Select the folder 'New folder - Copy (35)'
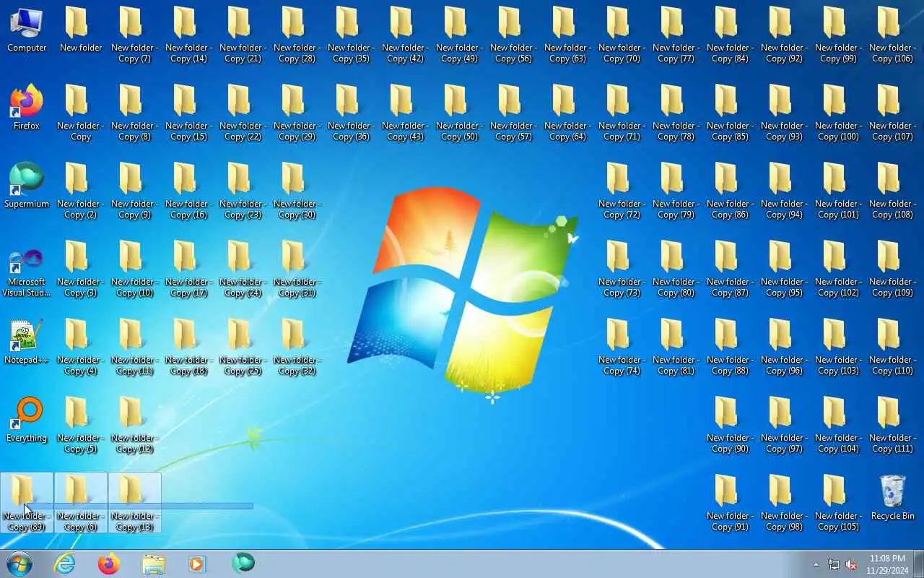This screenshot has height=578, width=924. [352, 35]
